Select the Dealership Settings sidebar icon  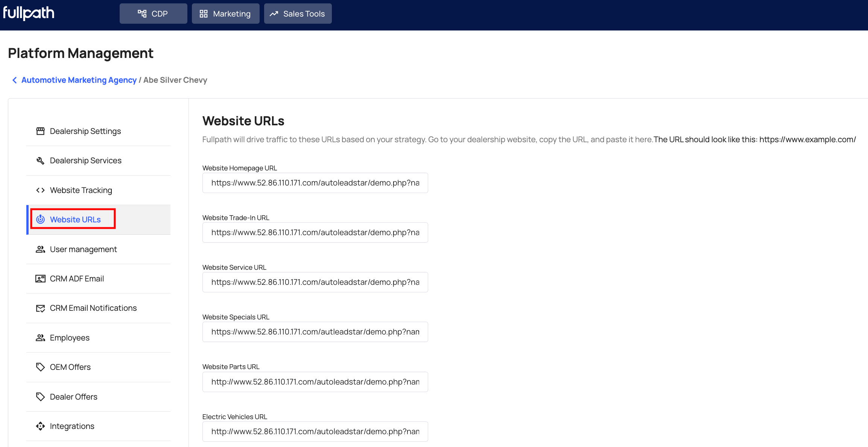pos(40,131)
